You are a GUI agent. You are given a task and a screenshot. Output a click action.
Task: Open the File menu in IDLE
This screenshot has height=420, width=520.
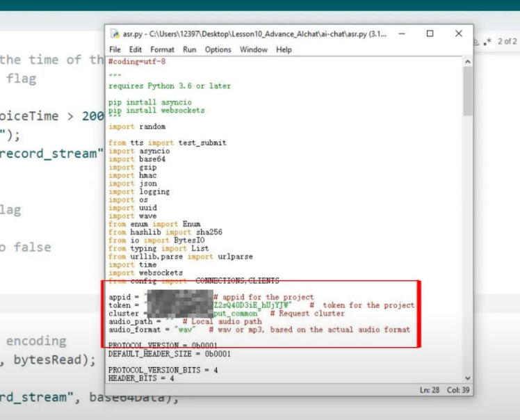click(115, 49)
